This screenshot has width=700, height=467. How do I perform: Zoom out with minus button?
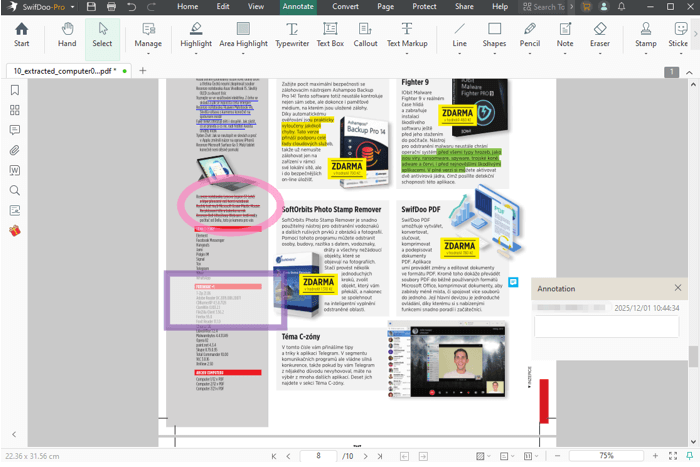tap(558, 456)
